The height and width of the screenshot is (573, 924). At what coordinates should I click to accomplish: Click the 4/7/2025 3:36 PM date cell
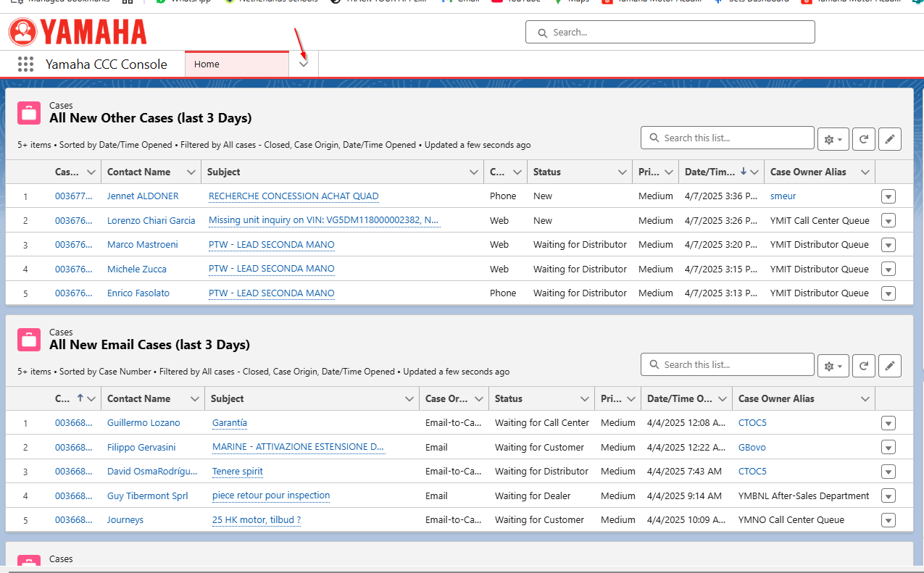click(721, 196)
